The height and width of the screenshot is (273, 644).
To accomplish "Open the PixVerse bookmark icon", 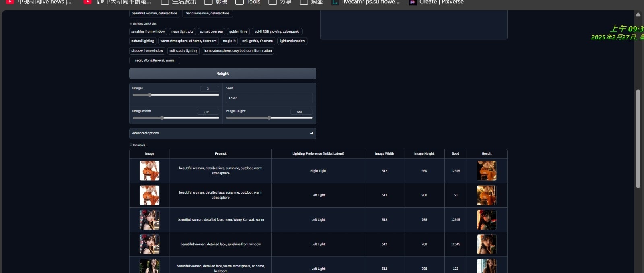I will coord(412,2).
